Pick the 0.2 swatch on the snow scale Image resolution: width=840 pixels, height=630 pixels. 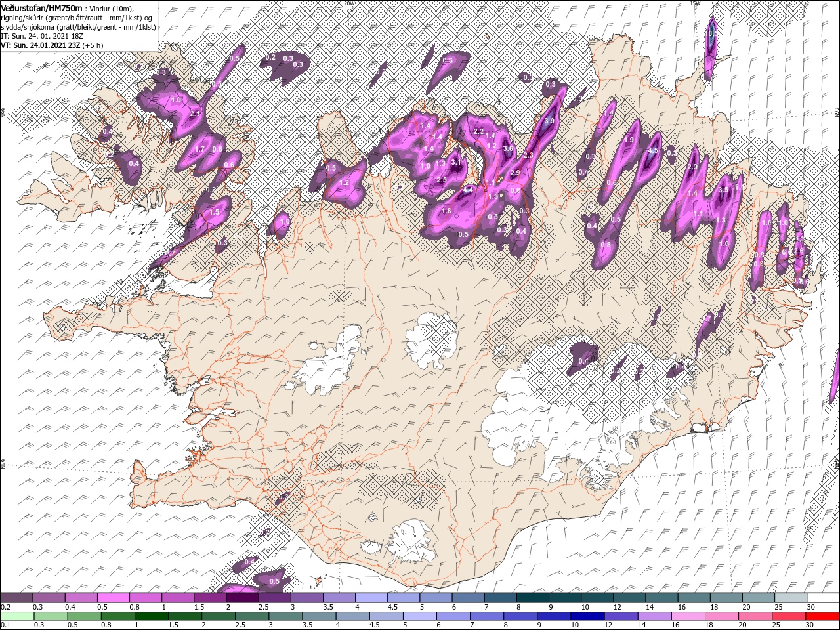coord(17,598)
